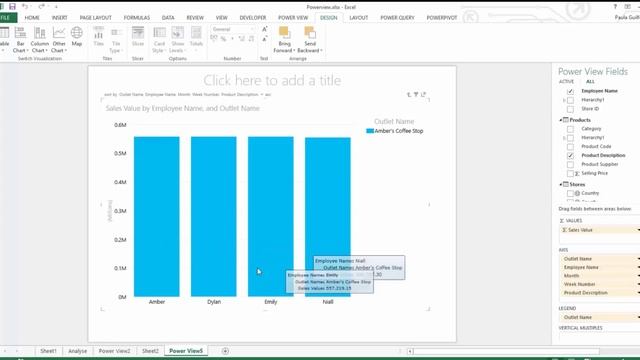This screenshot has width=640, height=360.
Task: Click the Amber bar in the chart
Action: click(x=157, y=216)
